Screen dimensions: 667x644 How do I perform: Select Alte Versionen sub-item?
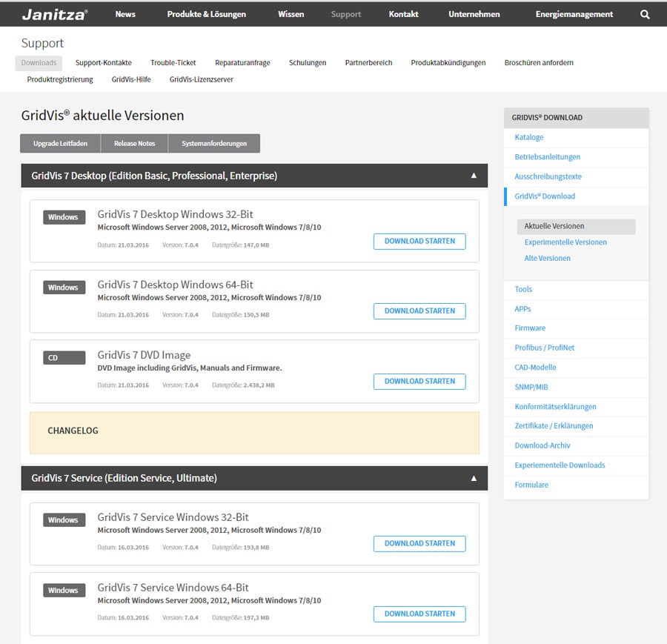[547, 258]
